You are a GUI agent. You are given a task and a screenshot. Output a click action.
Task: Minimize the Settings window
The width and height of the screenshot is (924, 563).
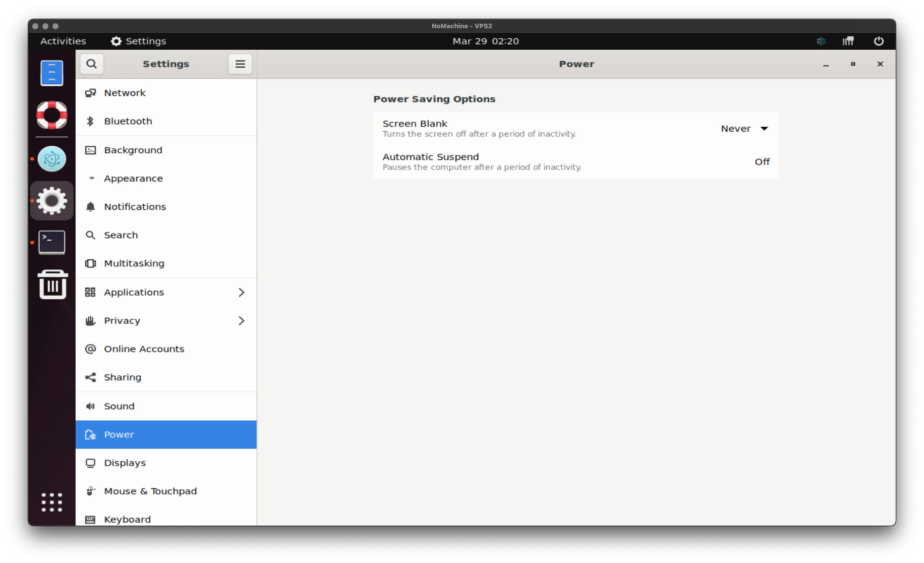(826, 64)
